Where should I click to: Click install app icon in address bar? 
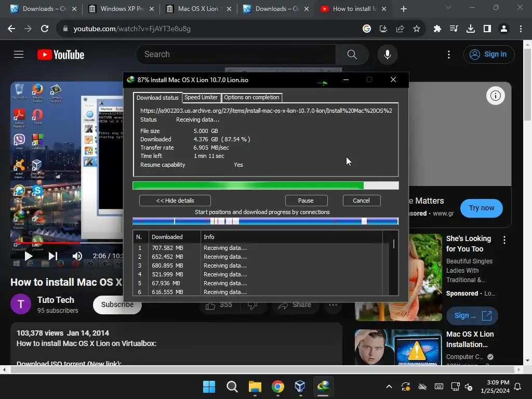(383, 29)
